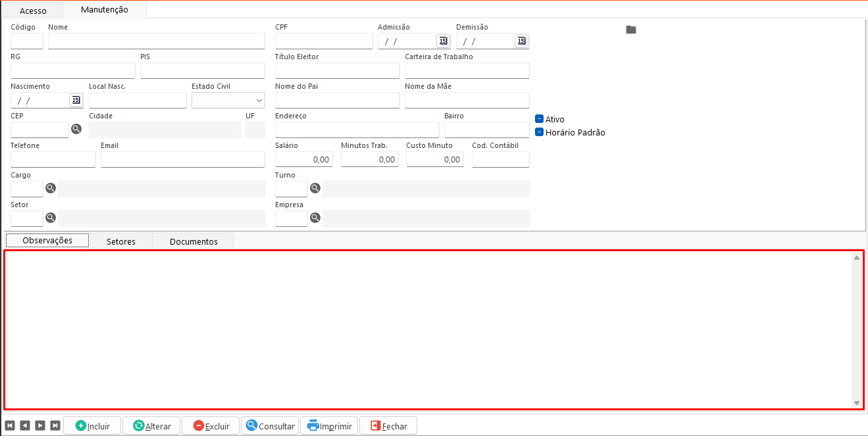
Task: Jump to the last record
Action: [x=55, y=425]
